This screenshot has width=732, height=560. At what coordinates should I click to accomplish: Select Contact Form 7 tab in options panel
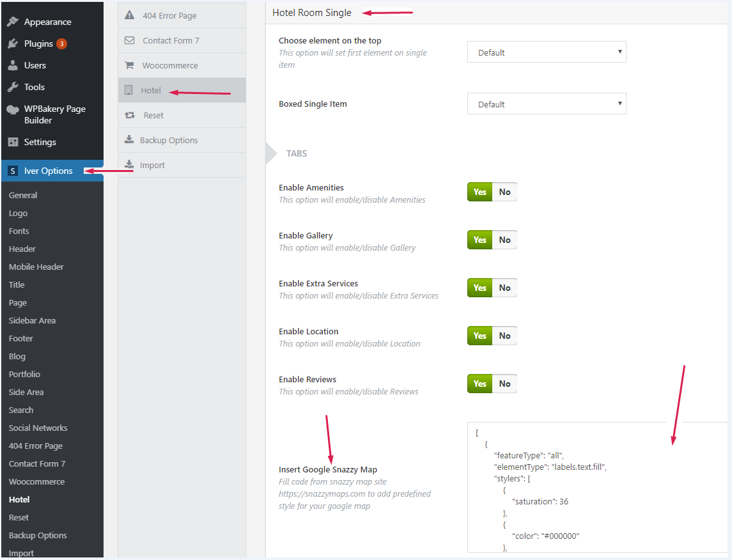(182, 40)
